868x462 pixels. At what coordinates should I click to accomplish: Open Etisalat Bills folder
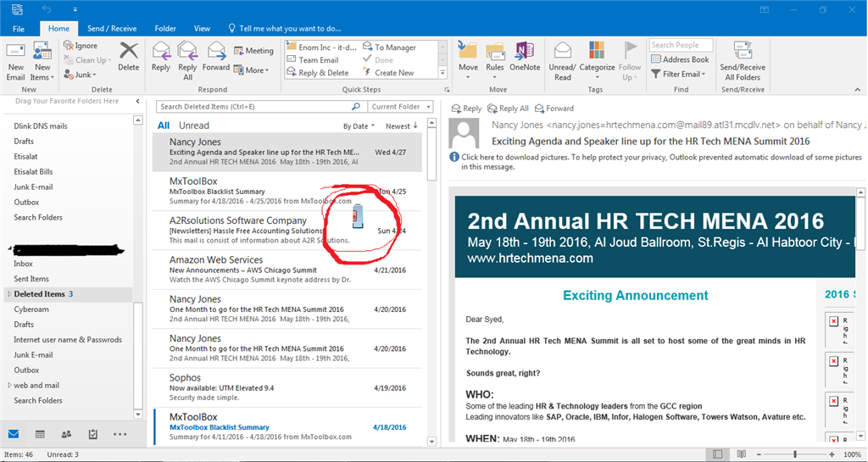[x=33, y=171]
